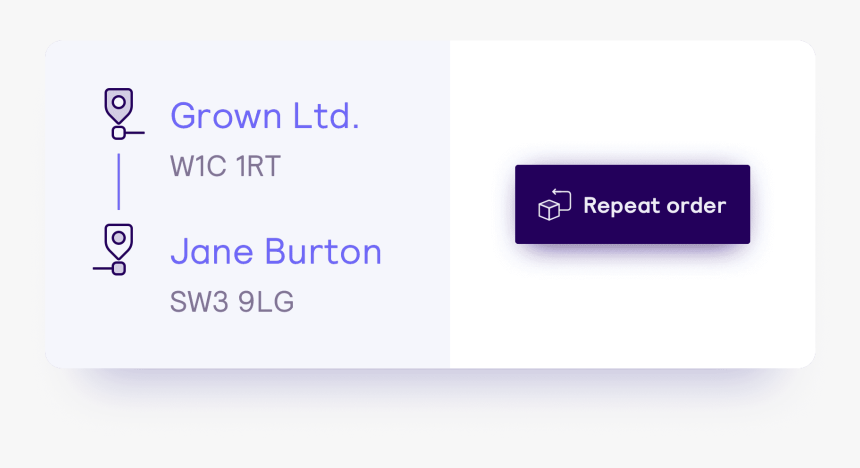Viewport: 860px width, 468px height.
Task: Open the Jane Burton recipient link
Action: [x=276, y=251]
